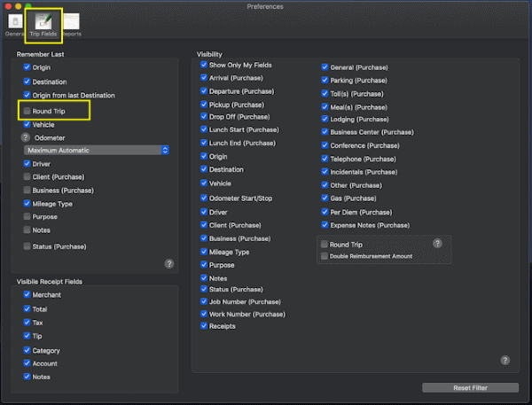The height and width of the screenshot is (405, 532).
Task: Open help for Visibility Round Trip option
Action: pyautogui.click(x=437, y=244)
